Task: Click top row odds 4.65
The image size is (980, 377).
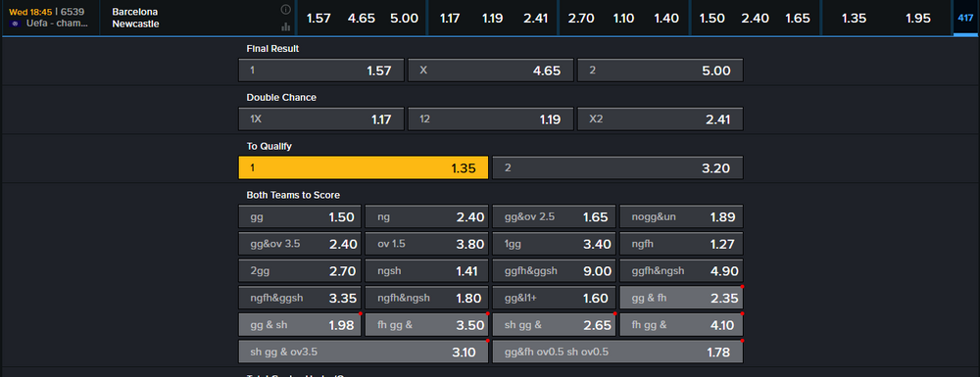Action: point(362,18)
